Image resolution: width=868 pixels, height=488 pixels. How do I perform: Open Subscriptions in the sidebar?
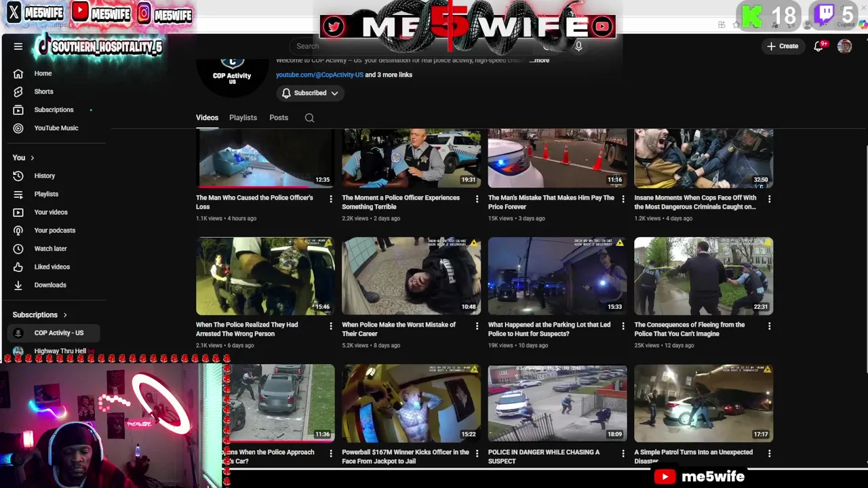[54, 110]
